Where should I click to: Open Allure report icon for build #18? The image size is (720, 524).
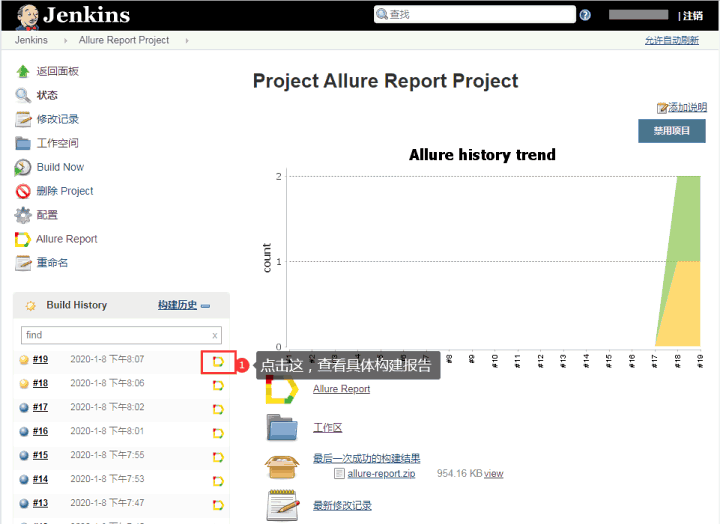click(x=219, y=385)
